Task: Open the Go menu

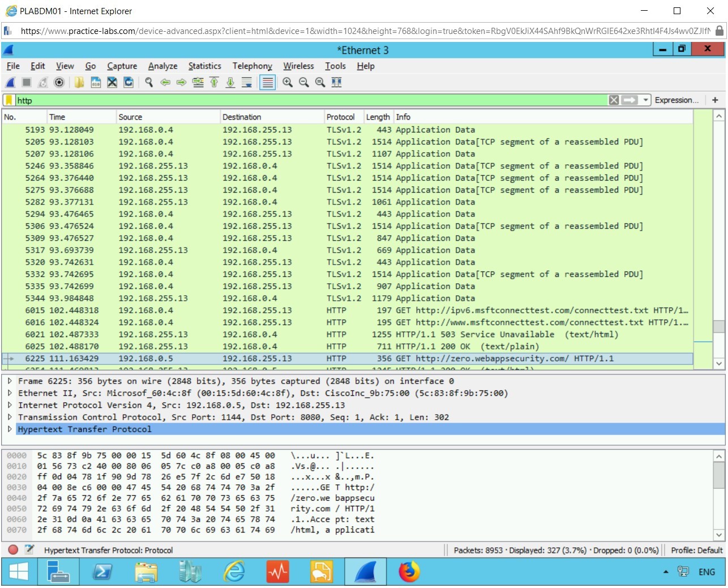Action: coord(91,66)
